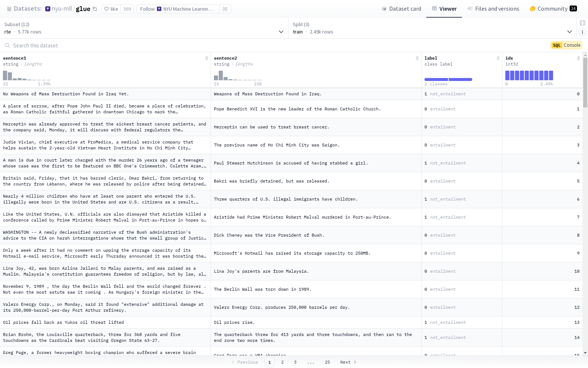588x368 pixels.
Task: Click the search magnifier icon
Action: tap(7, 46)
